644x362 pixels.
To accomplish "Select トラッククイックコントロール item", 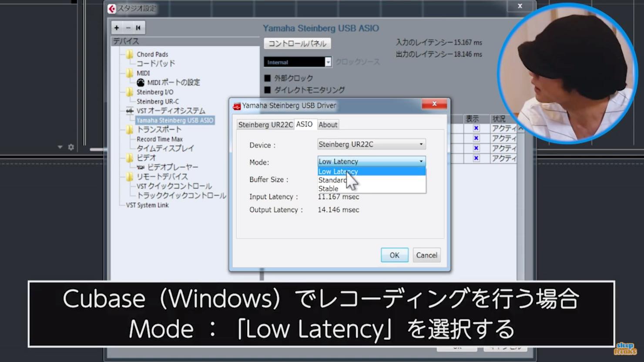I will [x=181, y=196].
